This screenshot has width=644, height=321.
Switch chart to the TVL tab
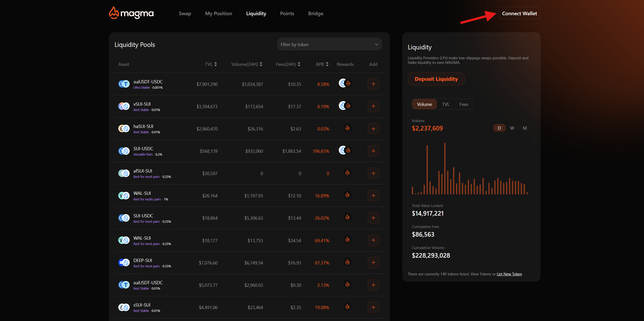click(446, 104)
